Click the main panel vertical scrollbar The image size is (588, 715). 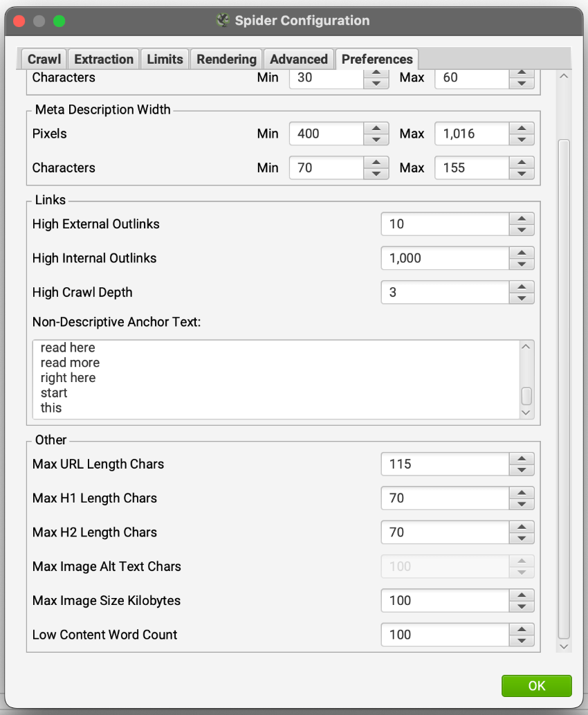(x=564, y=388)
